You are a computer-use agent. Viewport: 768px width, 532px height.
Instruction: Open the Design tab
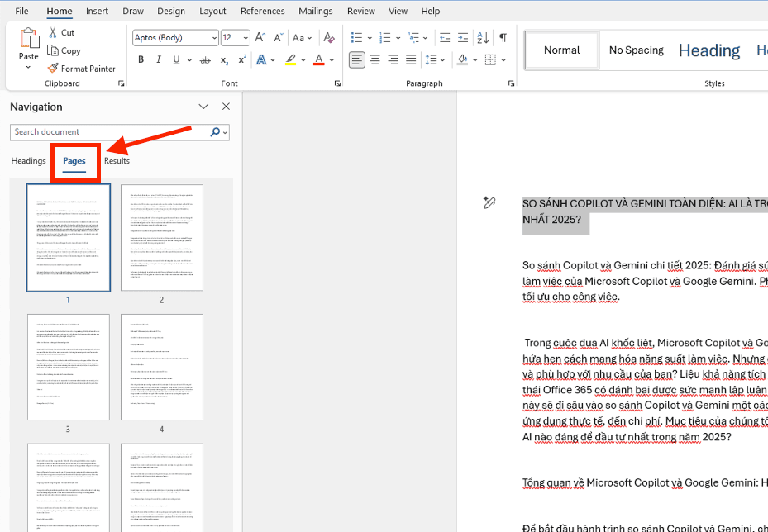tap(171, 12)
